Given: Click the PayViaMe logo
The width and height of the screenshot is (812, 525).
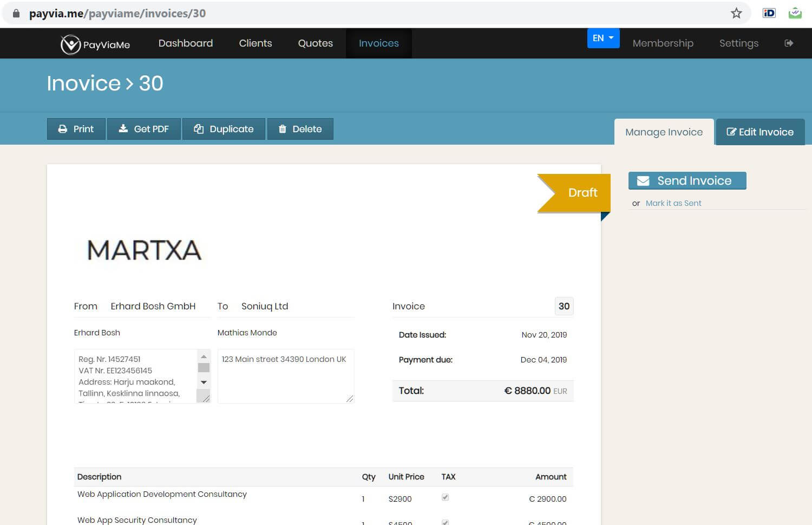Looking at the screenshot, I should (x=95, y=44).
